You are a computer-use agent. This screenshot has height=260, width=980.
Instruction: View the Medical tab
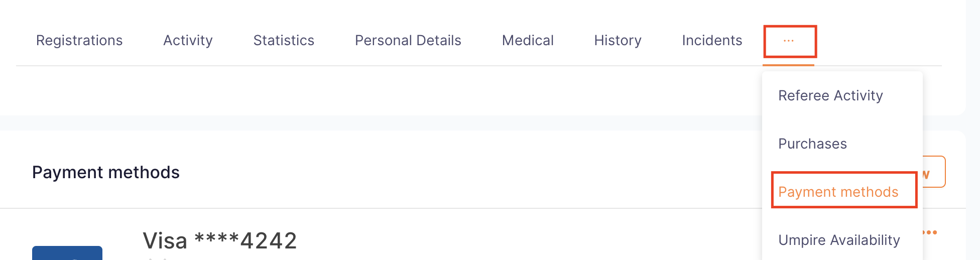pos(528,41)
